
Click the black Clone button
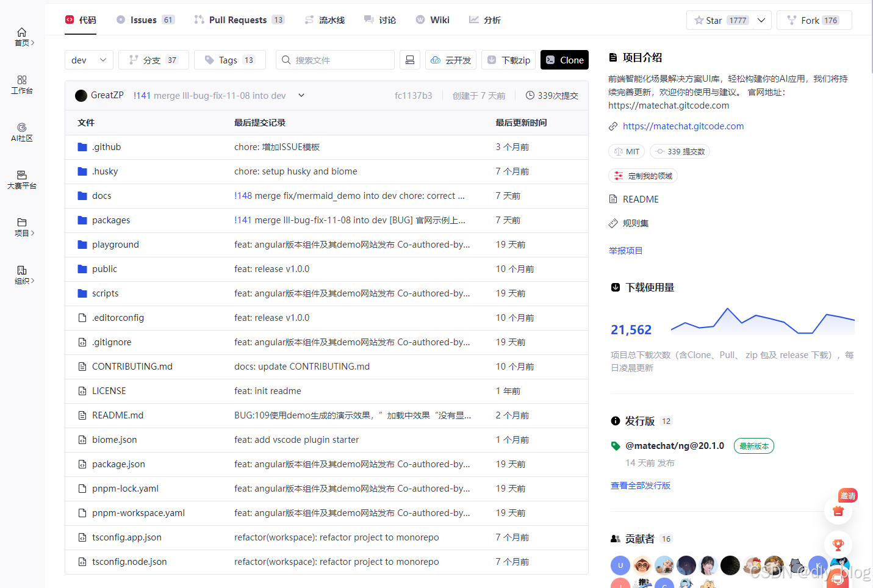(x=564, y=60)
